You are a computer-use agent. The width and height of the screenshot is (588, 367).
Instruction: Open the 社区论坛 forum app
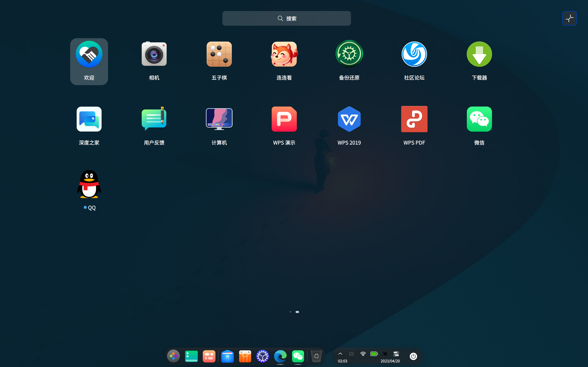coord(414,54)
